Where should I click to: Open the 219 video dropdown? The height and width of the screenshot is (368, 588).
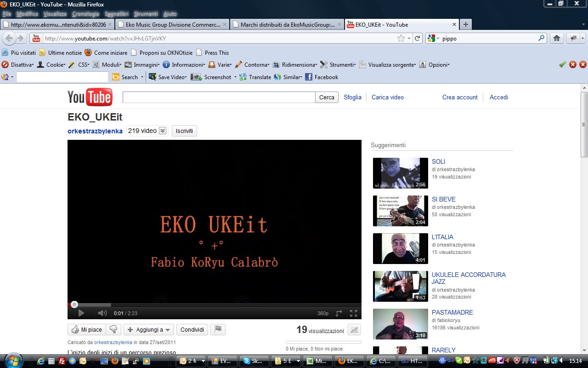147,131
